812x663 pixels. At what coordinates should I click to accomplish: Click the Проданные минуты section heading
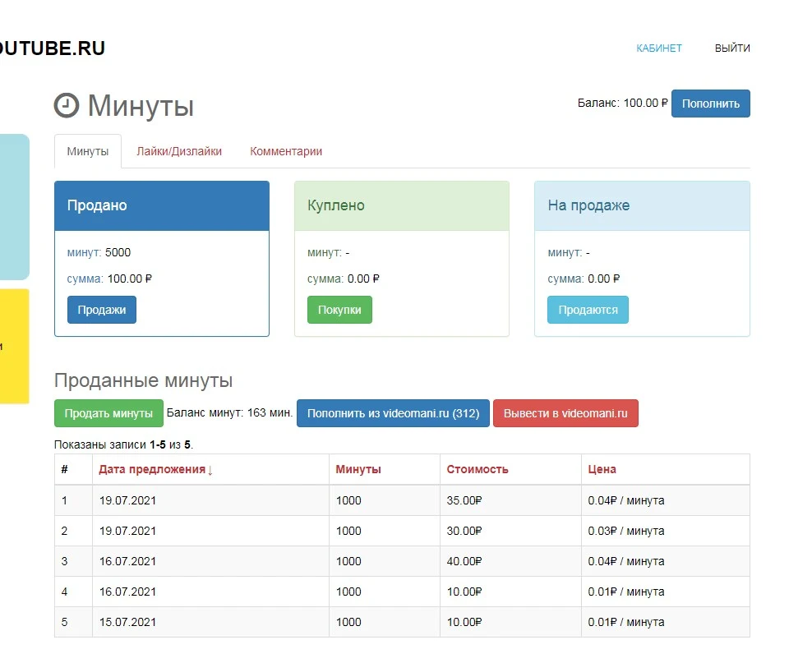pos(144,380)
